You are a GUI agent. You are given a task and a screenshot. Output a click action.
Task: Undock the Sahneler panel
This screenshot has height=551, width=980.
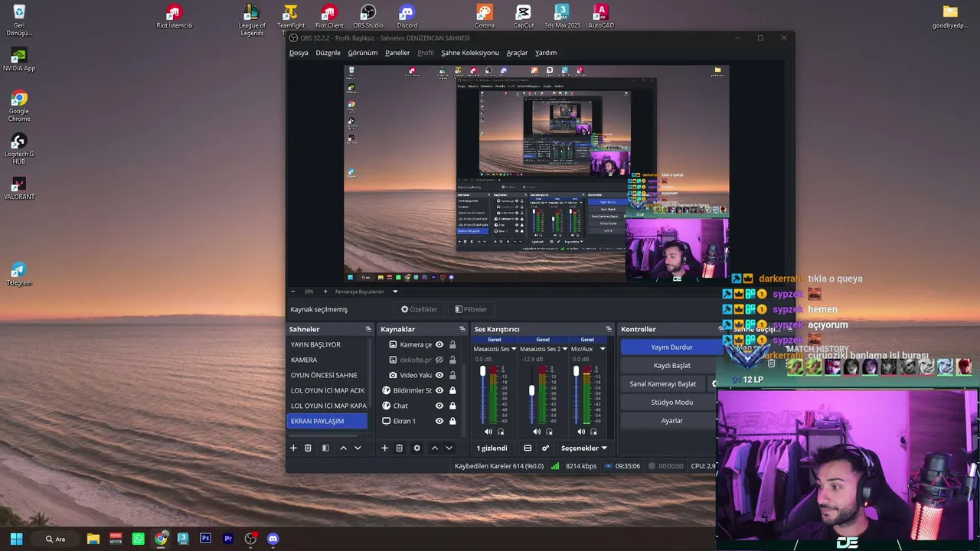[x=368, y=329]
